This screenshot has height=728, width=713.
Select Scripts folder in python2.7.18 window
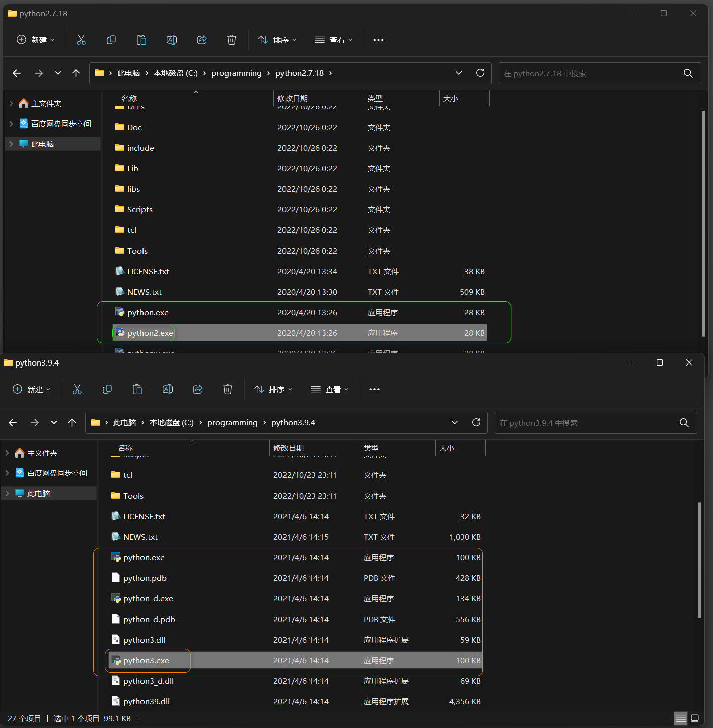click(x=300, y=209)
